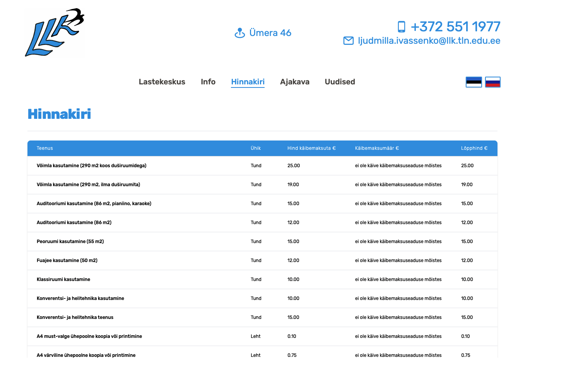Select the Peoruumi kasutamine (55 m2) row

(x=70, y=242)
